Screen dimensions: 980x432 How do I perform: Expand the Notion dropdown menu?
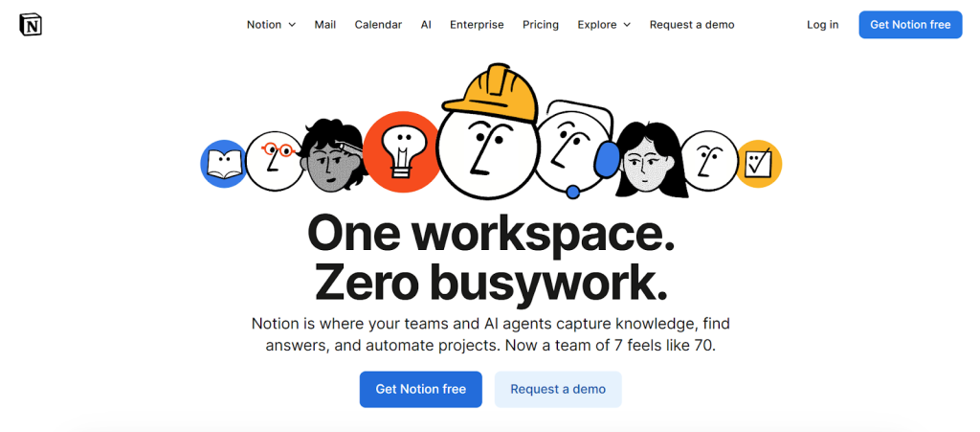click(x=271, y=25)
